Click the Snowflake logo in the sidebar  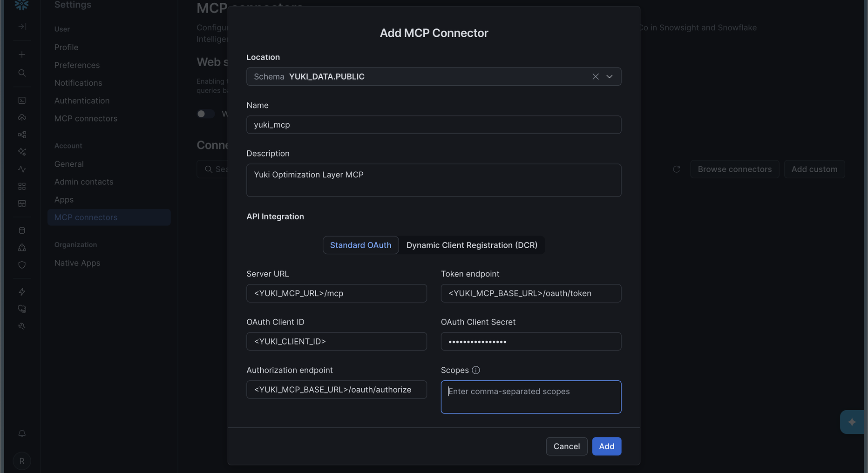[22, 5]
